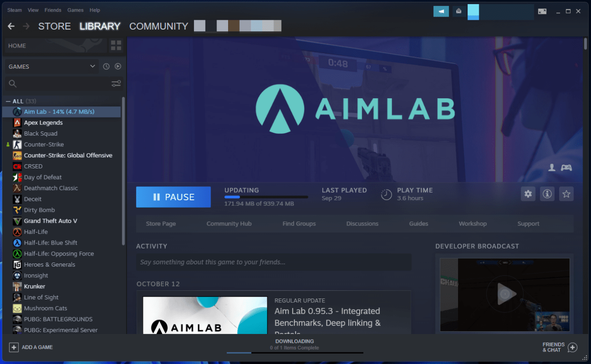Click the recent activity clock icon
The image size is (591, 364).
tap(106, 66)
